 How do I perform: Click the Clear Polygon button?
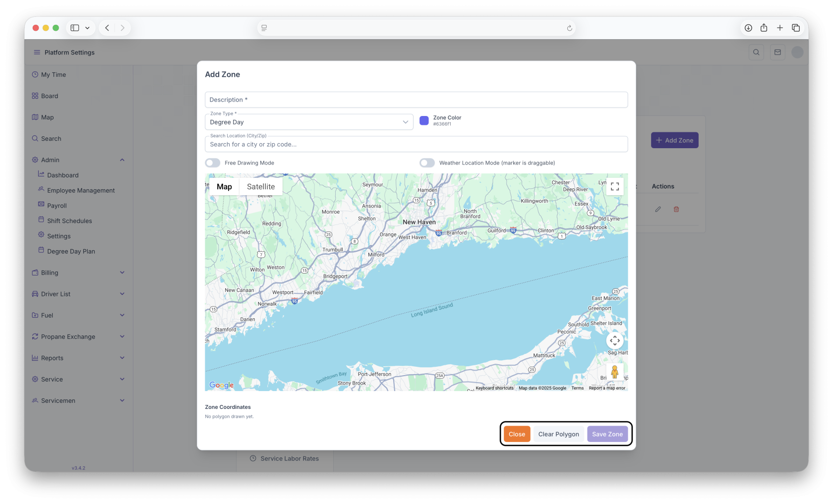click(x=558, y=434)
